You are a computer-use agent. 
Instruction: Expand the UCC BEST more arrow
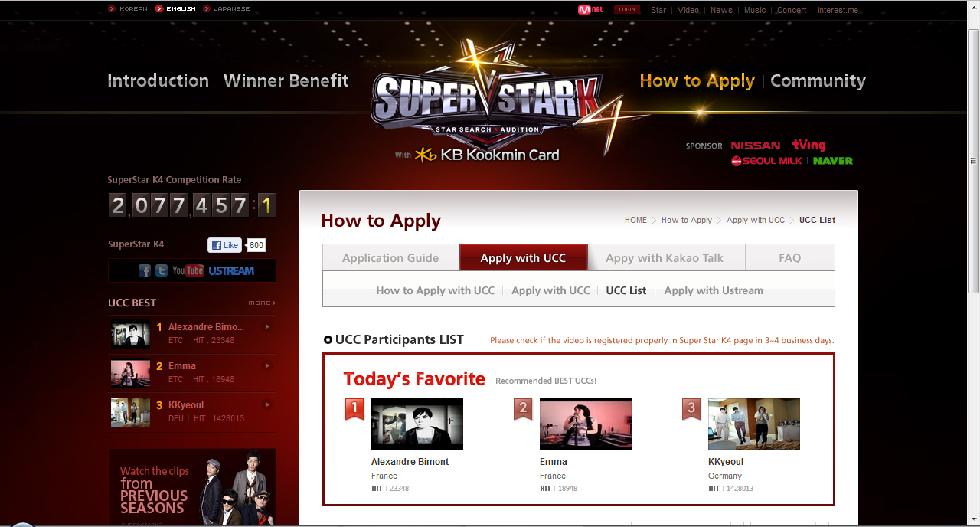point(262,303)
